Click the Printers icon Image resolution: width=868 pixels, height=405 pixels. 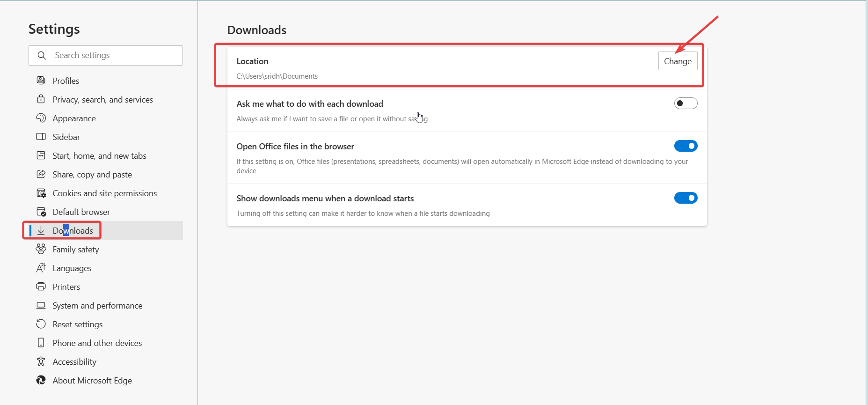(41, 287)
